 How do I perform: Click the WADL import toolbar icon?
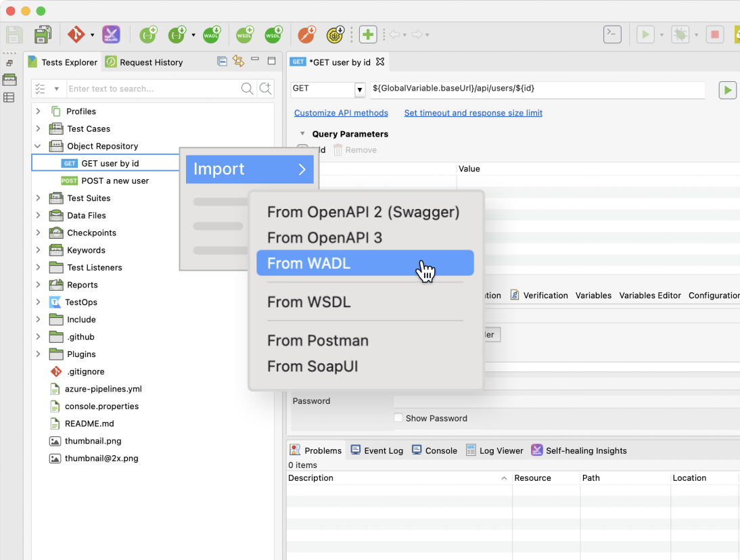212,34
